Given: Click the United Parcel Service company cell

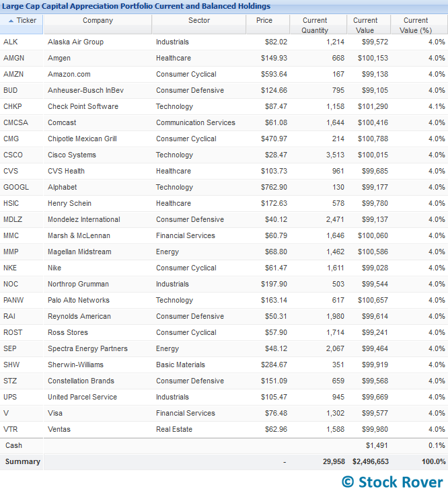Looking at the screenshot, I should (x=82, y=397).
